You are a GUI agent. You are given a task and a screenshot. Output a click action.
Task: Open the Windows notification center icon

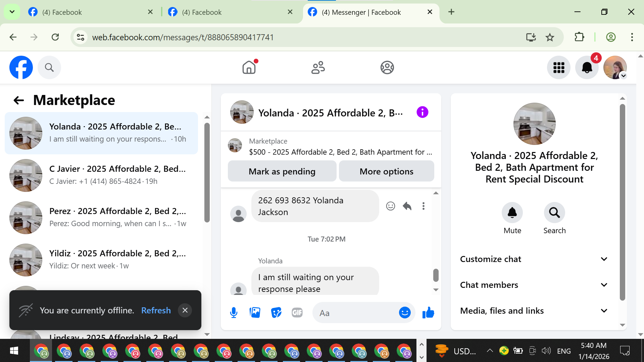[x=625, y=351]
